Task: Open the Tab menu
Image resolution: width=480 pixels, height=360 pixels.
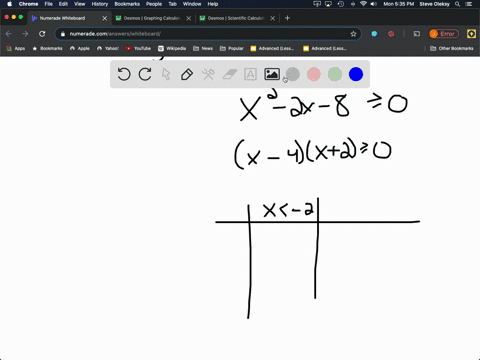Action: pos(172,4)
